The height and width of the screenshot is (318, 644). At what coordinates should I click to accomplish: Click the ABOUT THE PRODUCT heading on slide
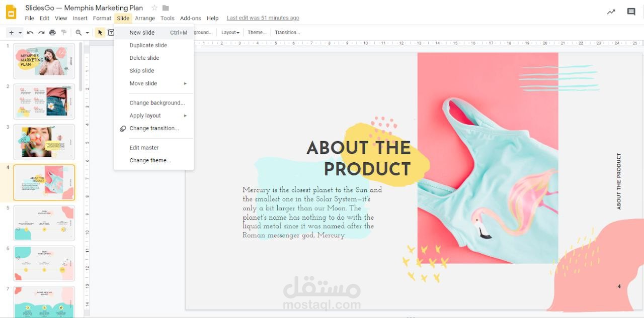pos(359,159)
